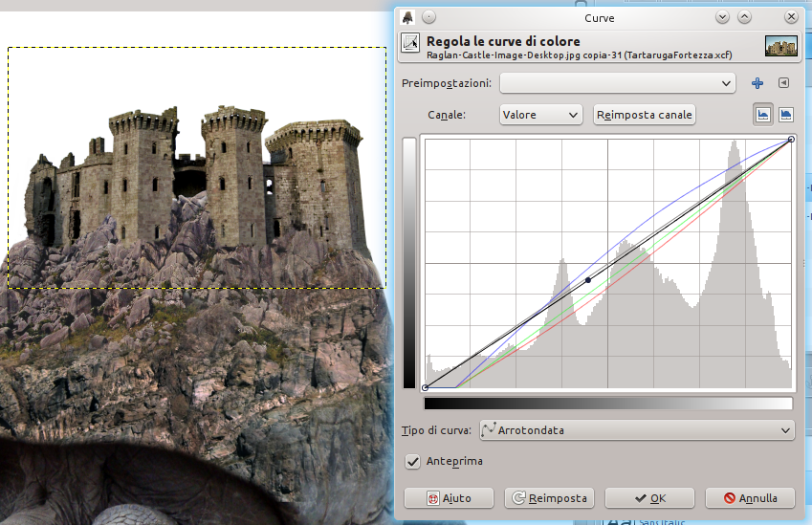Click the up-chevron button in Curve titlebar
The width and height of the screenshot is (812, 525).
pos(744,17)
